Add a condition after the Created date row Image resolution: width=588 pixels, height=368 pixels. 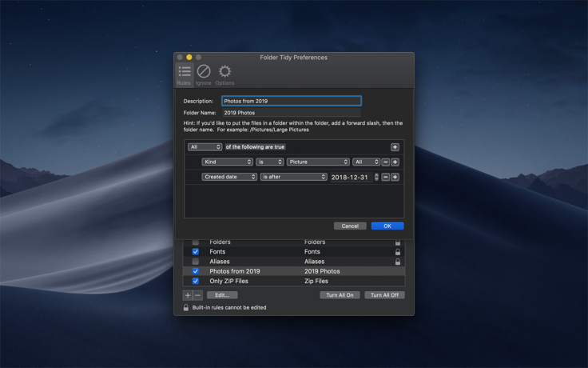(395, 178)
